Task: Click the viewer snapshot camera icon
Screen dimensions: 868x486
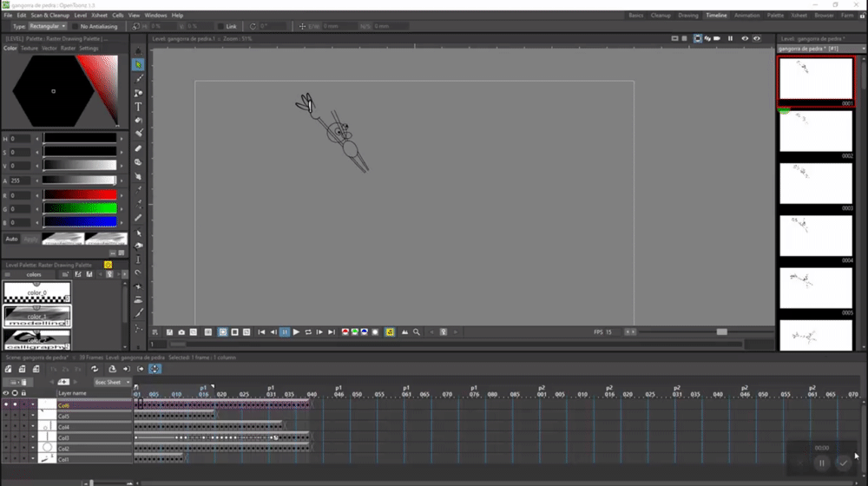Action: [x=181, y=332]
